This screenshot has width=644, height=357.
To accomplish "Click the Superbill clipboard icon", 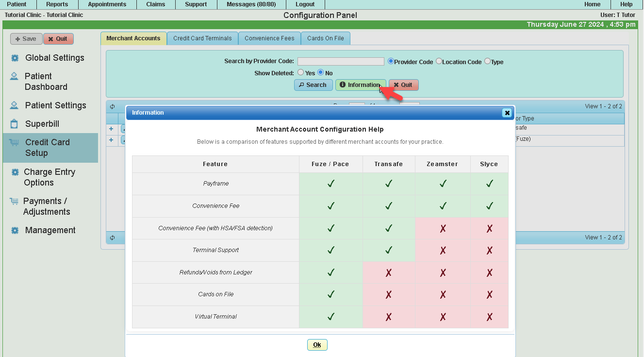I will click(15, 124).
